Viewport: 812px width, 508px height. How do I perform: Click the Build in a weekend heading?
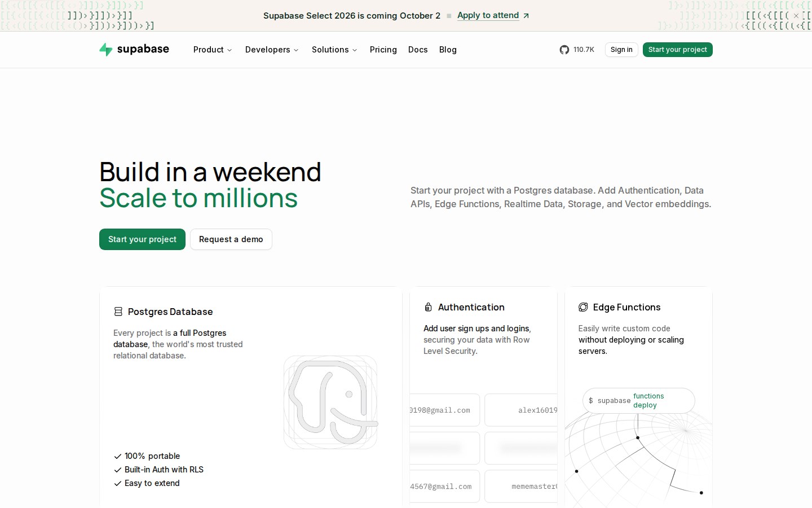click(x=210, y=172)
